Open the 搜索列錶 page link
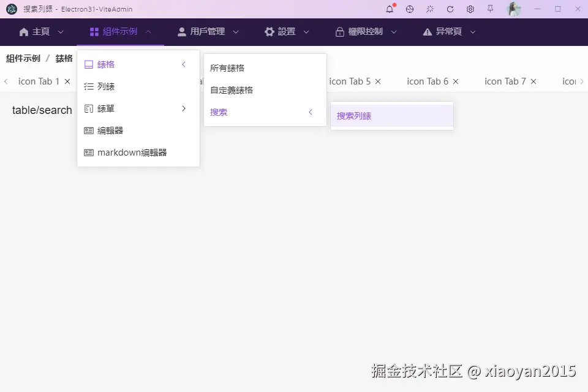 353,115
